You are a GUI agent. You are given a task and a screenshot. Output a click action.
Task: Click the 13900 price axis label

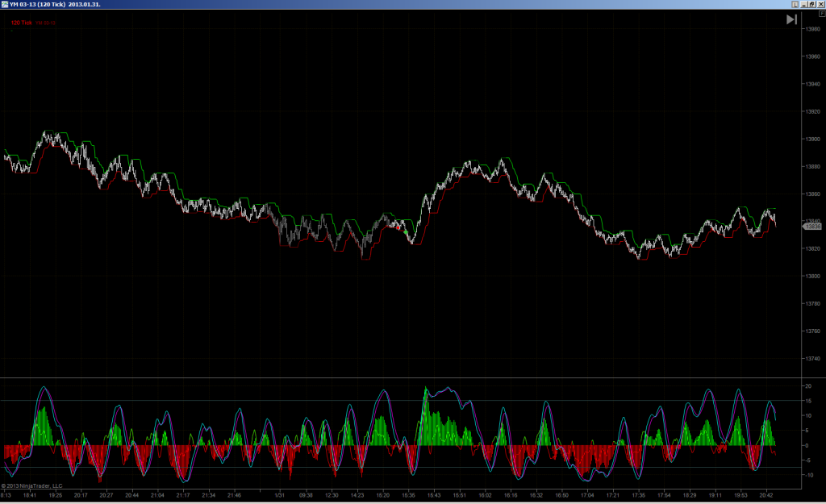point(813,139)
